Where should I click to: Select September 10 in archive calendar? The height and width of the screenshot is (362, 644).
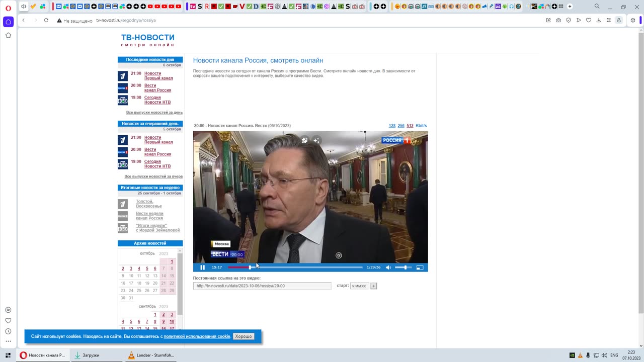coord(172,322)
